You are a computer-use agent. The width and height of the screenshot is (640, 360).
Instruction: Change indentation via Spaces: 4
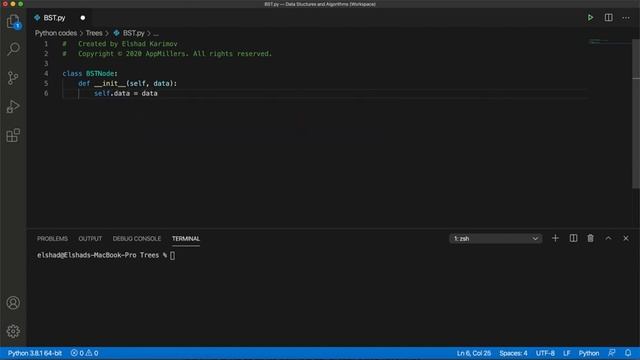pos(513,353)
